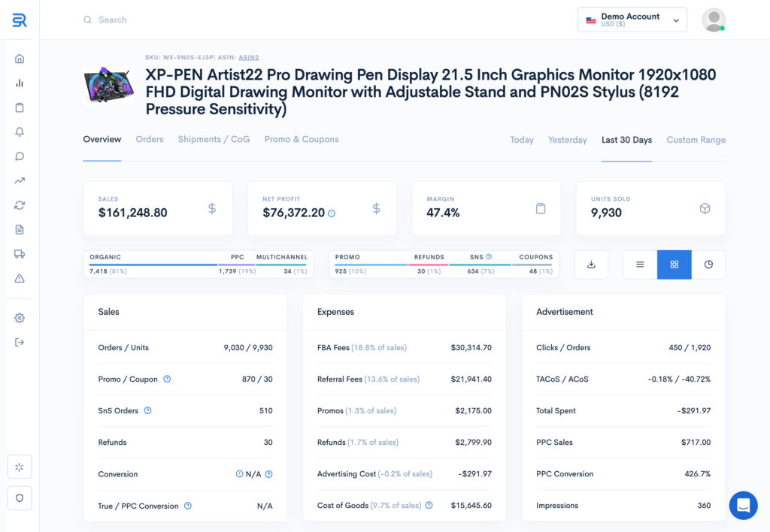Click the clipboard icon in the sidebar
The width and height of the screenshot is (770, 532).
pyautogui.click(x=20, y=107)
